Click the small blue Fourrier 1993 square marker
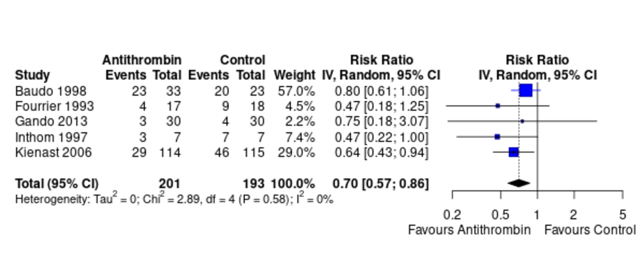644x258 pixels. point(498,106)
